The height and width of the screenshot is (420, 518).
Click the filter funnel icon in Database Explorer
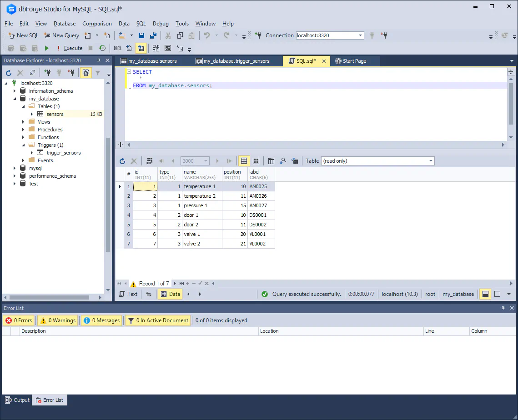point(98,73)
